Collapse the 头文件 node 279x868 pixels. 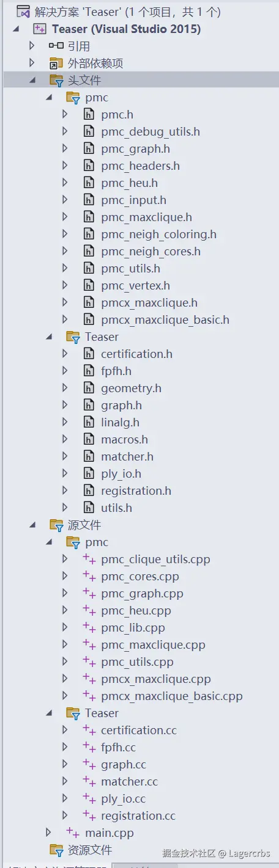click(32, 80)
